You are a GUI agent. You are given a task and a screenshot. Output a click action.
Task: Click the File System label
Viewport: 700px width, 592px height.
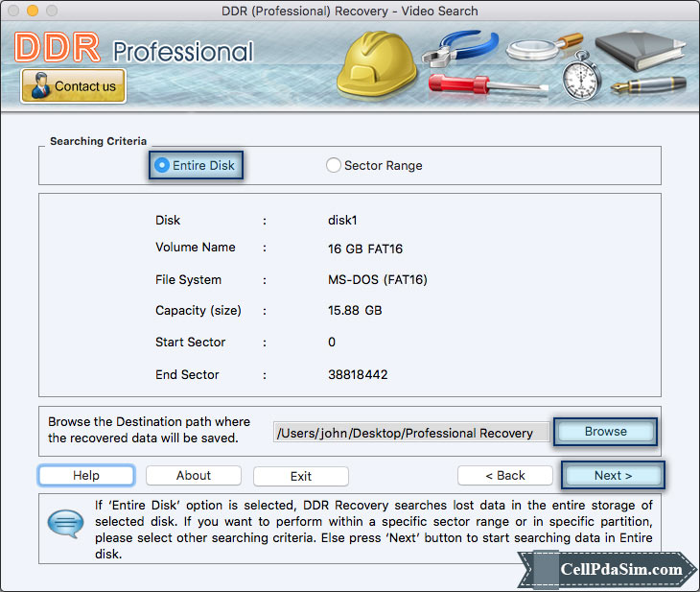point(188,280)
